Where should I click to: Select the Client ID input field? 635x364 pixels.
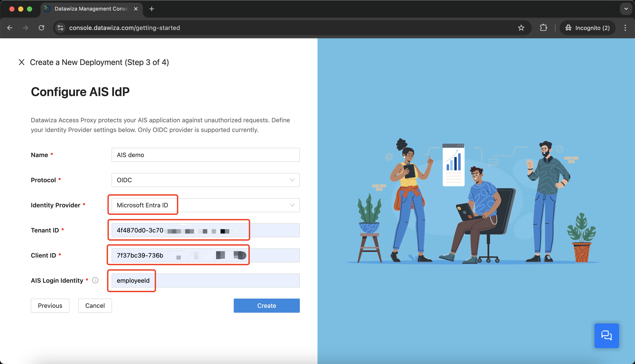[x=205, y=255]
